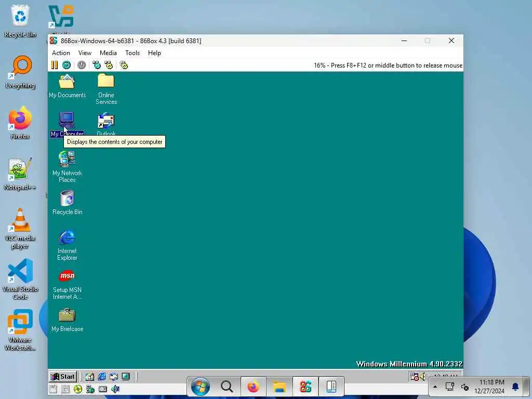Switch to Firefox on the host taskbar

253,387
